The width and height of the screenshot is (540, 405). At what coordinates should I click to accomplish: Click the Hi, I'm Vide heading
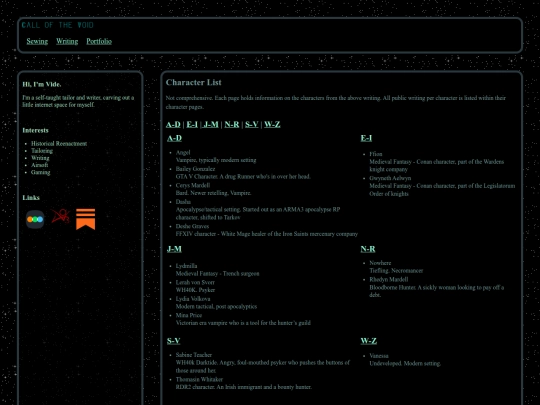pos(42,84)
